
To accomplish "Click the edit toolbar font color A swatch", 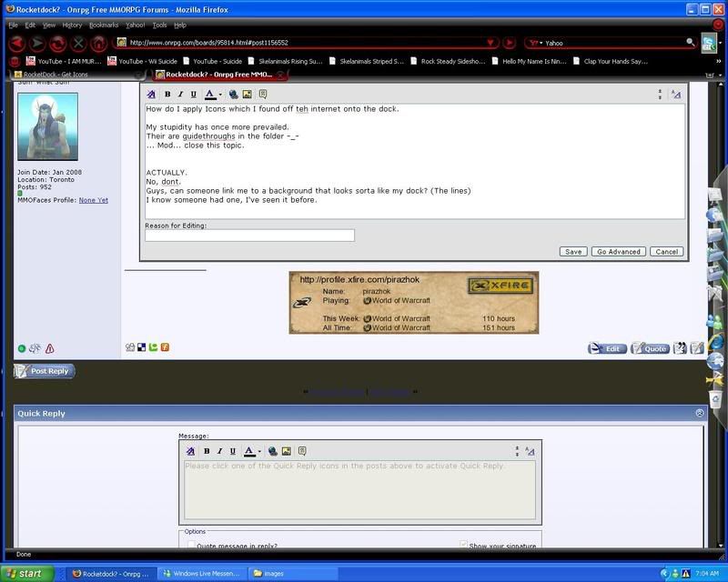I will [x=210, y=95].
